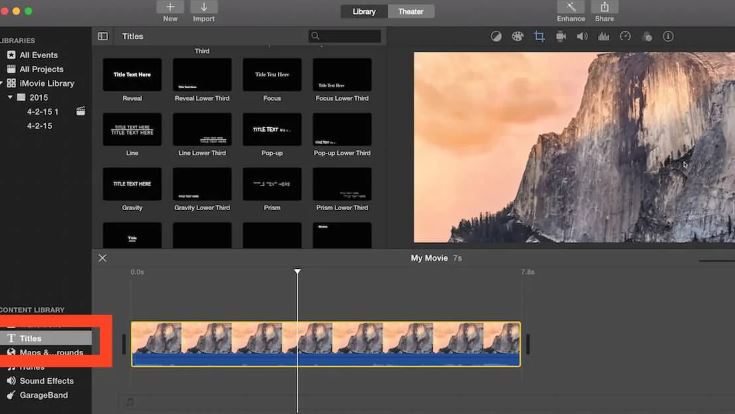Image resolution: width=735 pixels, height=414 pixels.
Task: Select the Line Lower Third title thumbnail
Action: click(x=202, y=129)
